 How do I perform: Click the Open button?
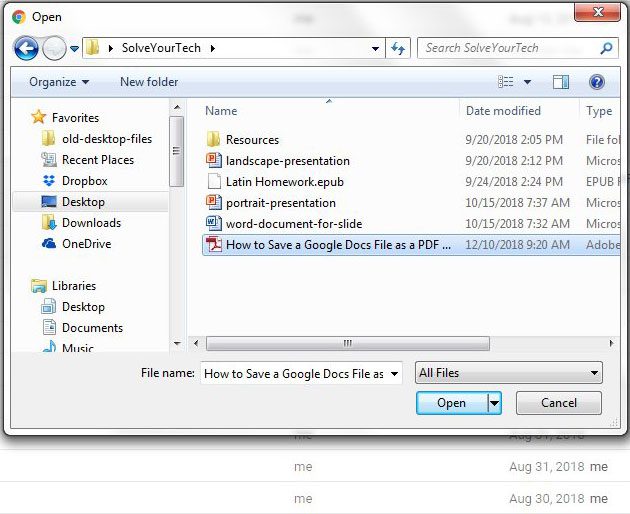tap(452, 403)
